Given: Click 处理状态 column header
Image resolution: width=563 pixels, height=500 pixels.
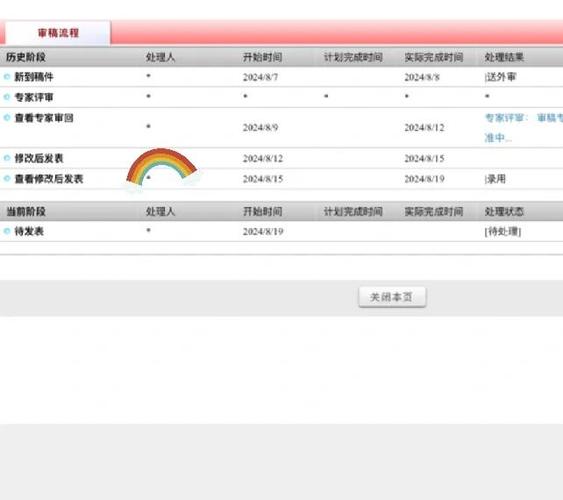Looking at the screenshot, I should [x=504, y=211].
